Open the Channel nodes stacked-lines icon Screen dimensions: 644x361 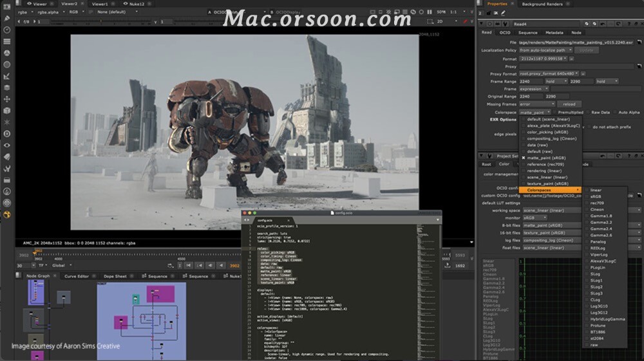coord(7,41)
